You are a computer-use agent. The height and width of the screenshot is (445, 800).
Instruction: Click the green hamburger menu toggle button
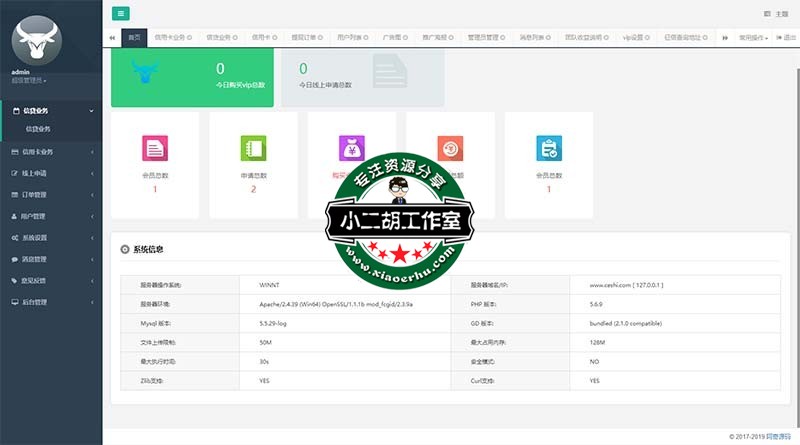click(x=121, y=13)
